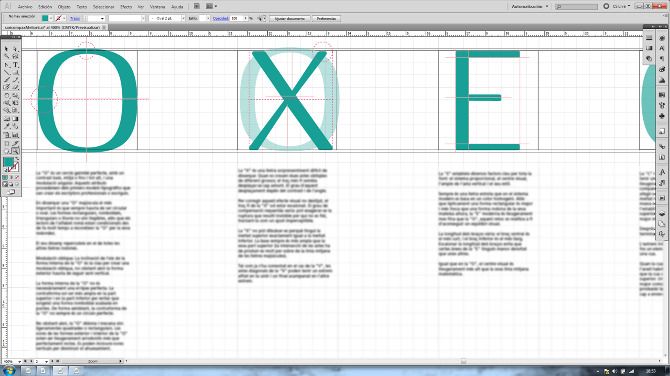Open zoom level dropdown in status bar
Image resolution: width=670 pixels, height=376 pixels.
19,362
